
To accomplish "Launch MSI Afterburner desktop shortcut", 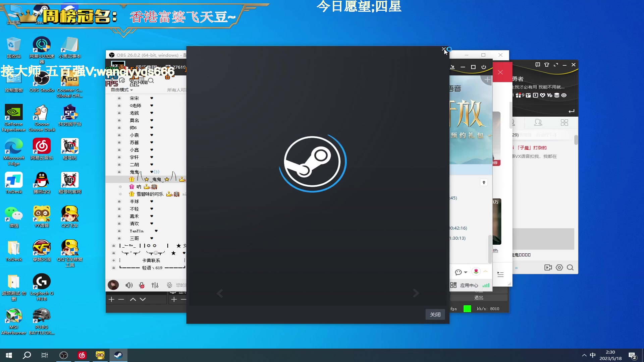I will click(x=13, y=321).
